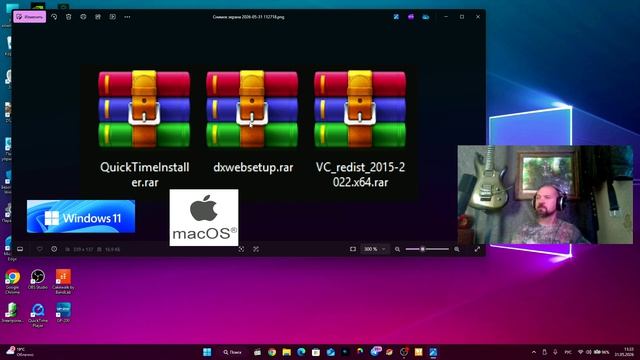Click the green book desktop shortcut beside QuickTime Player
Viewport: 640px width, 360px height.
coord(12,313)
